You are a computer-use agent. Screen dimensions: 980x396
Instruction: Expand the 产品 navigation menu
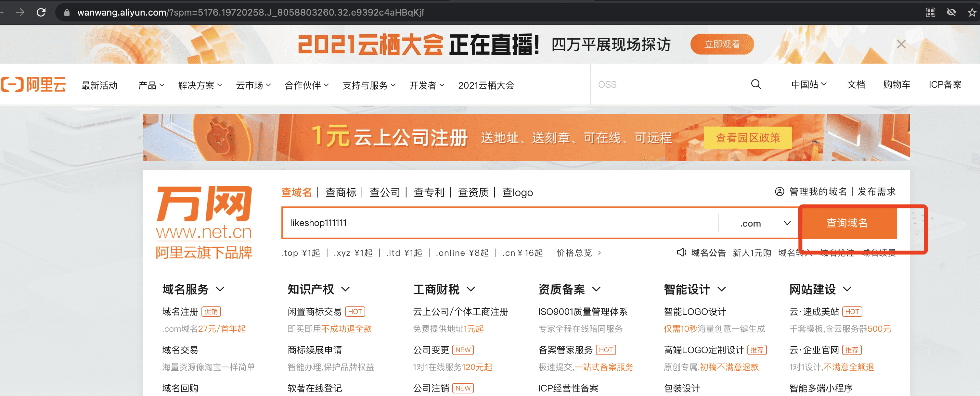(151, 85)
